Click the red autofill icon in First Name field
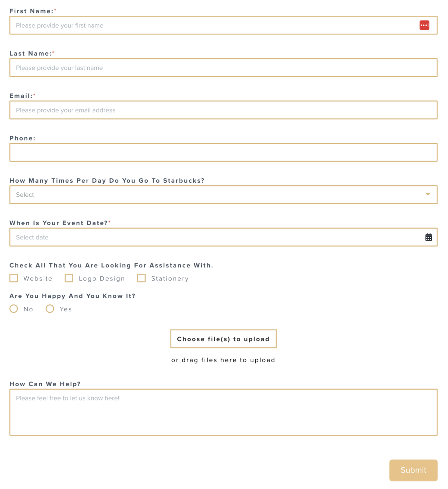The height and width of the screenshot is (489, 448). 424,25
